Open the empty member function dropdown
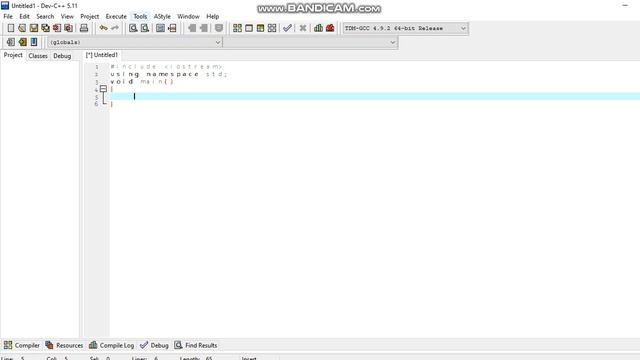Viewport: 640px width, 360px height. 311,42
